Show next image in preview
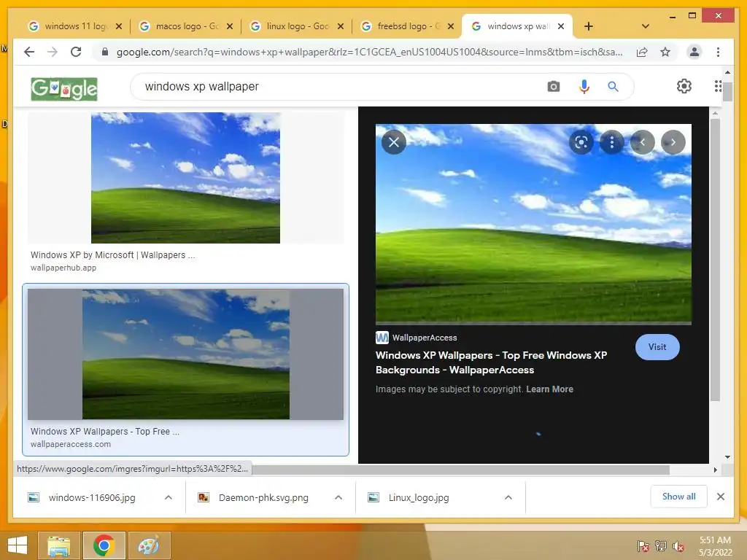The image size is (747, 560). [x=673, y=142]
